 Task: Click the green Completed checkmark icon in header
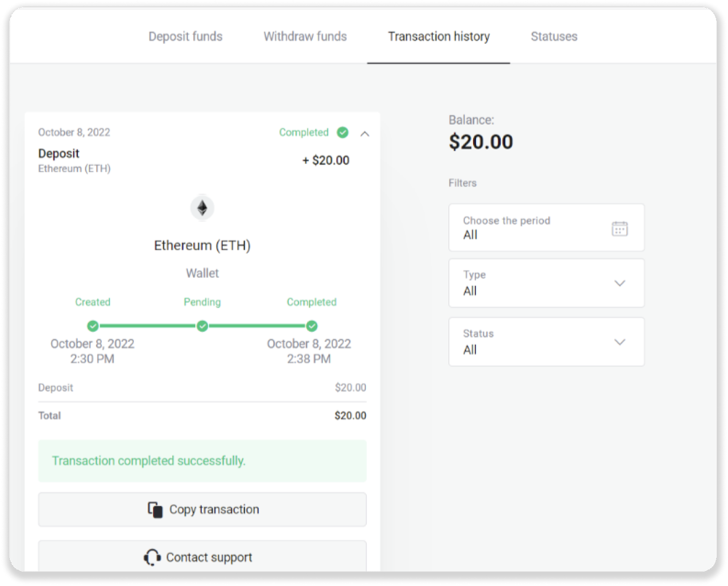(343, 132)
